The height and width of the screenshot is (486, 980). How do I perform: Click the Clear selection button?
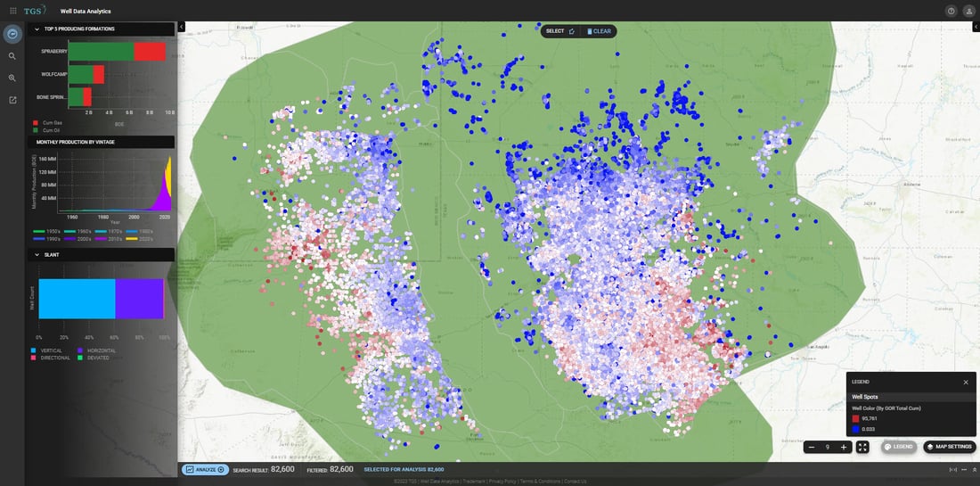point(599,31)
